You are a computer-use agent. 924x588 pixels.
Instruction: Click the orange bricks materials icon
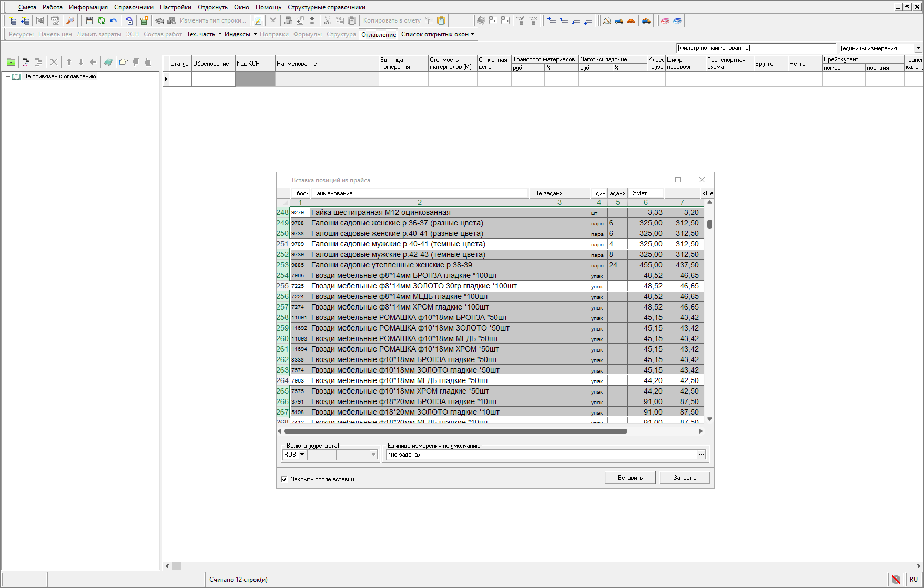point(631,20)
